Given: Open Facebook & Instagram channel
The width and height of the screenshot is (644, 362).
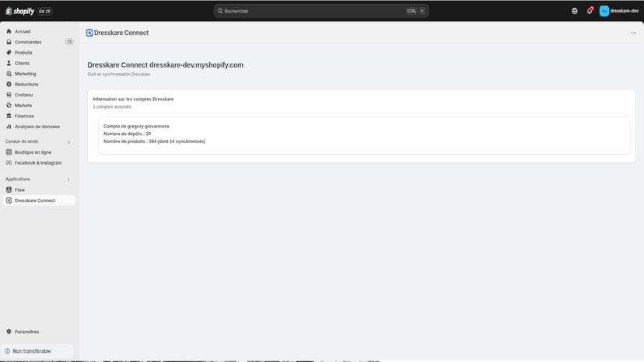Looking at the screenshot, I should coord(39,163).
